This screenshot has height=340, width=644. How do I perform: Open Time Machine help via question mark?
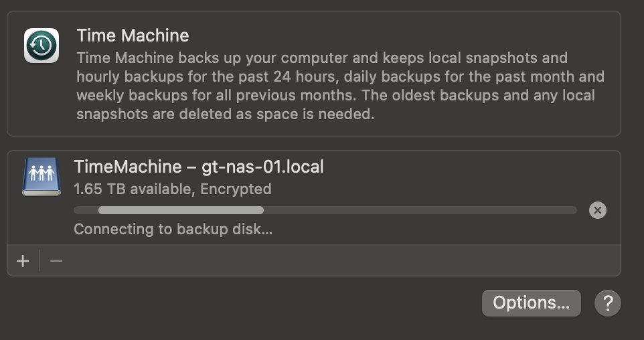click(607, 303)
